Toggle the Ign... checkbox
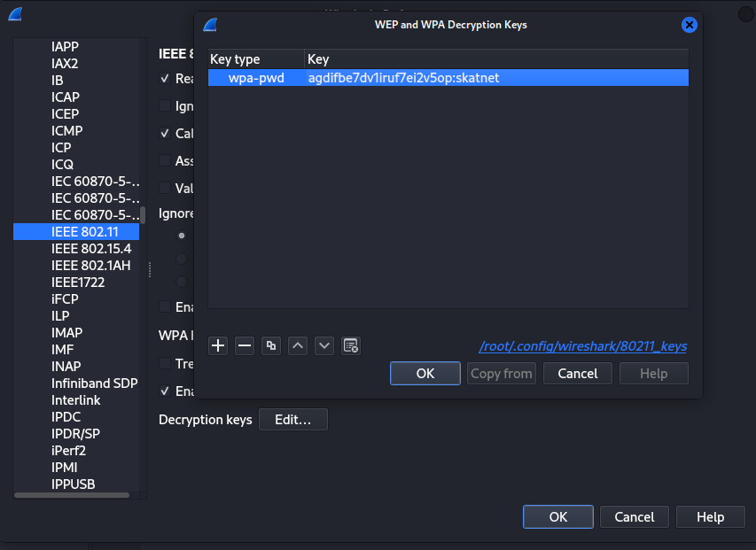The image size is (756, 550). point(165,105)
